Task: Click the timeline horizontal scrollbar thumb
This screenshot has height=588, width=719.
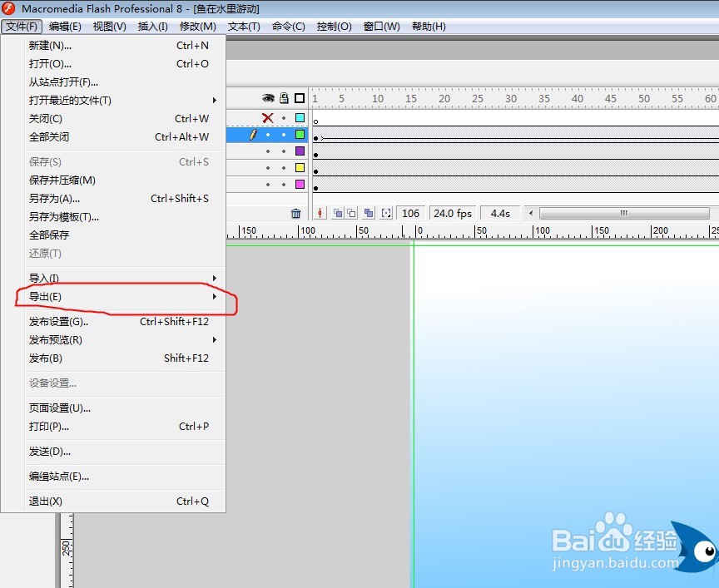Action: 624,213
